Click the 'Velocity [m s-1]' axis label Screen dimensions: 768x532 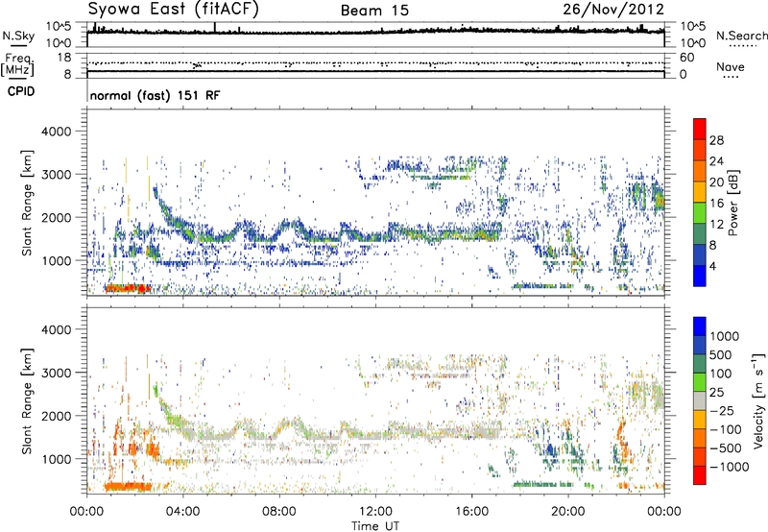[x=758, y=400]
